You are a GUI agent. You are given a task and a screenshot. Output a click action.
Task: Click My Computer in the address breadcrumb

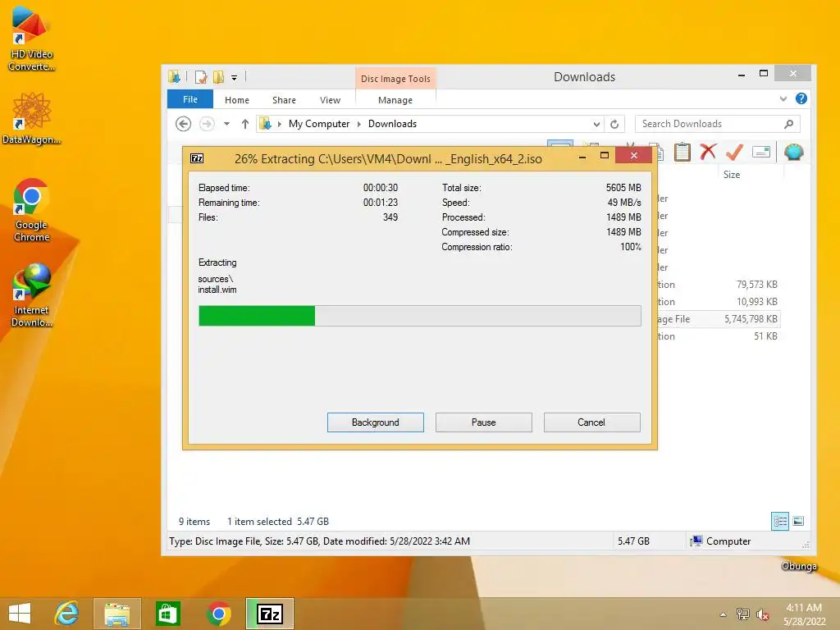[319, 124]
